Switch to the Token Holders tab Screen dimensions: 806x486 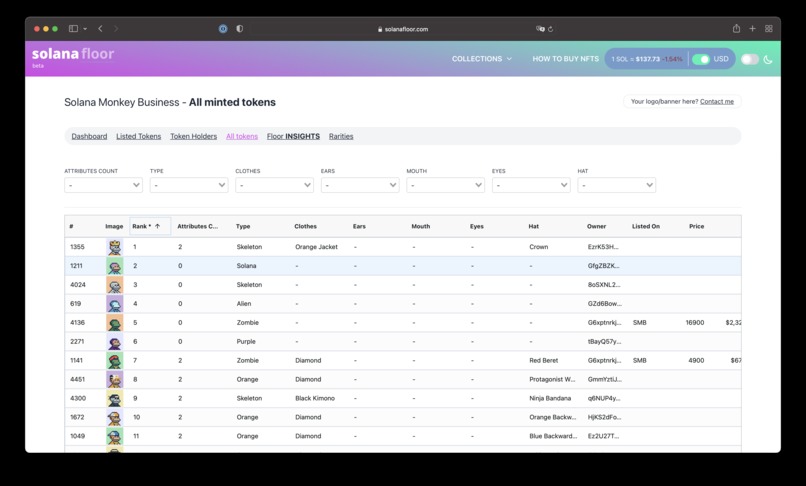193,136
